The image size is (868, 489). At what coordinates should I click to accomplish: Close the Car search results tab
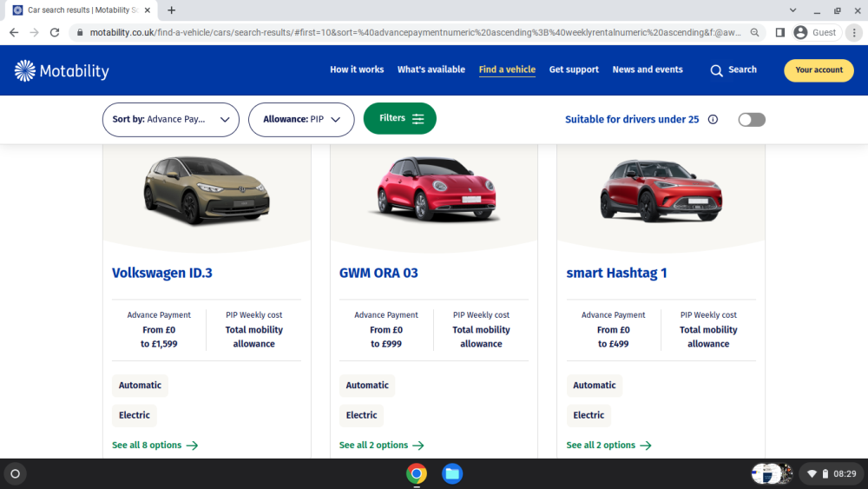pyautogui.click(x=148, y=10)
